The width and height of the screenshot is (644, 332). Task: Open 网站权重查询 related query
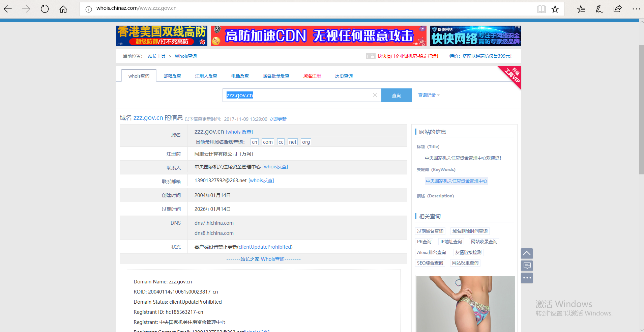tap(465, 263)
